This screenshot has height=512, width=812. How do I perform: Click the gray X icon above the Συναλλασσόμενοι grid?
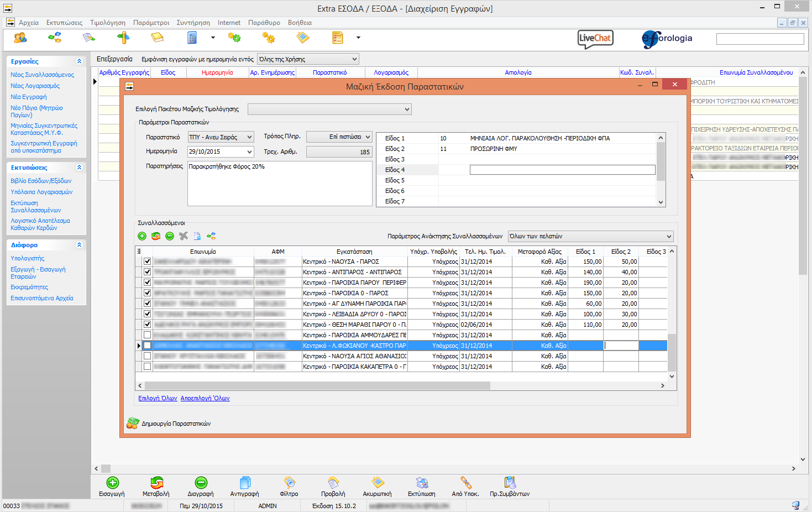[x=184, y=236]
